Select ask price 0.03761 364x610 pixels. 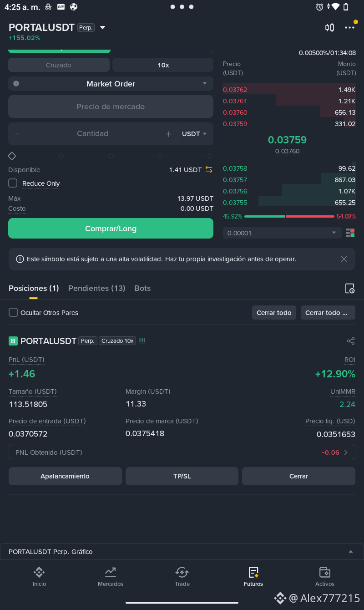click(x=235, y=101)
